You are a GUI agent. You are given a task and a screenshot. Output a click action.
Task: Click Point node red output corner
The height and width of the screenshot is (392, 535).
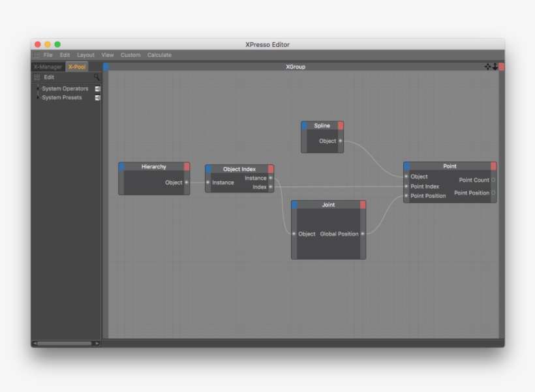493,166
